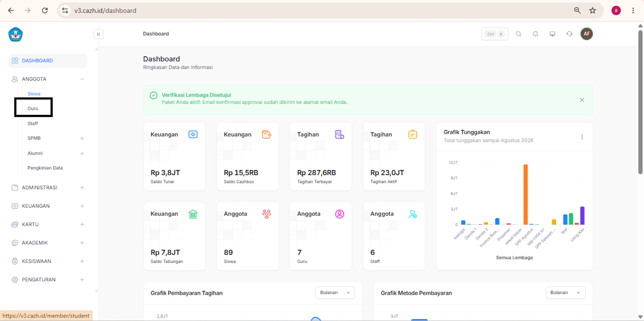Open the Rp 15,5RB Saldo Cazhbox card
644x321 pixels.
248,156
